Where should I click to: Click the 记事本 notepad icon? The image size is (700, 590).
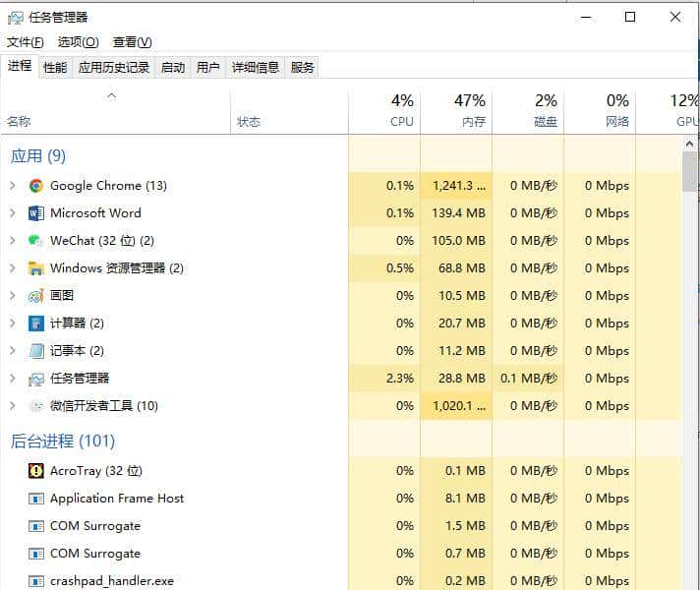(36, 351)
